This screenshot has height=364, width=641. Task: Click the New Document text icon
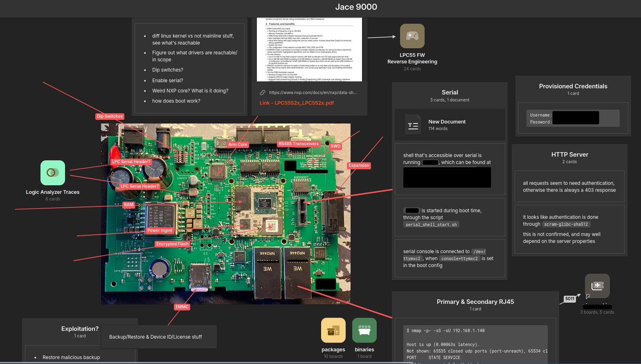pyautogui.click(x=413, y=125)
